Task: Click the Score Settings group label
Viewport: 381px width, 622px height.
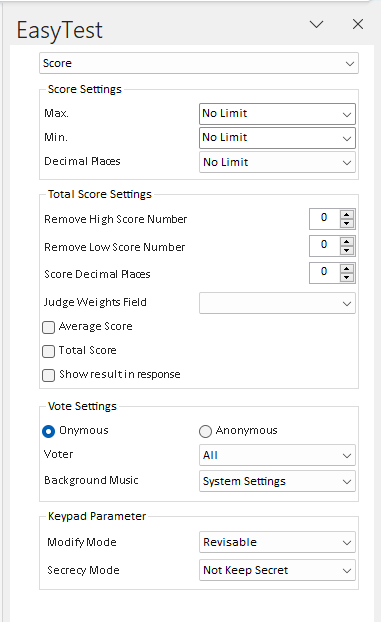Action: tap(85, 89)
